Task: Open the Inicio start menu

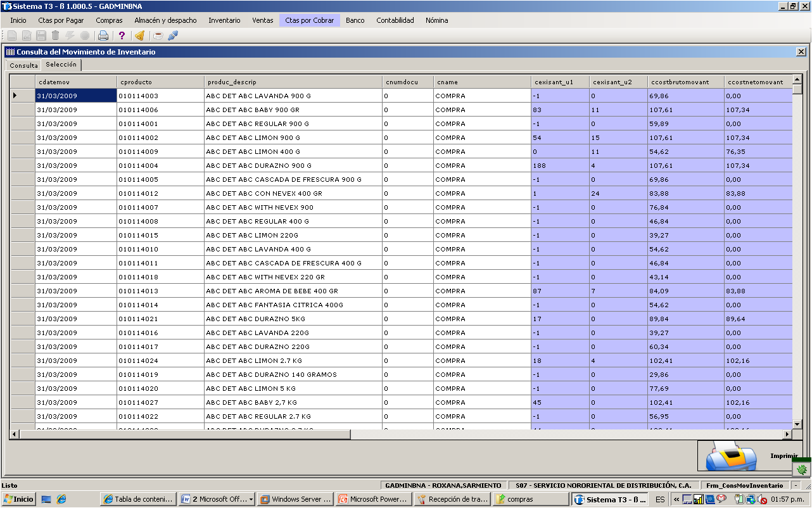Action: 18,499
